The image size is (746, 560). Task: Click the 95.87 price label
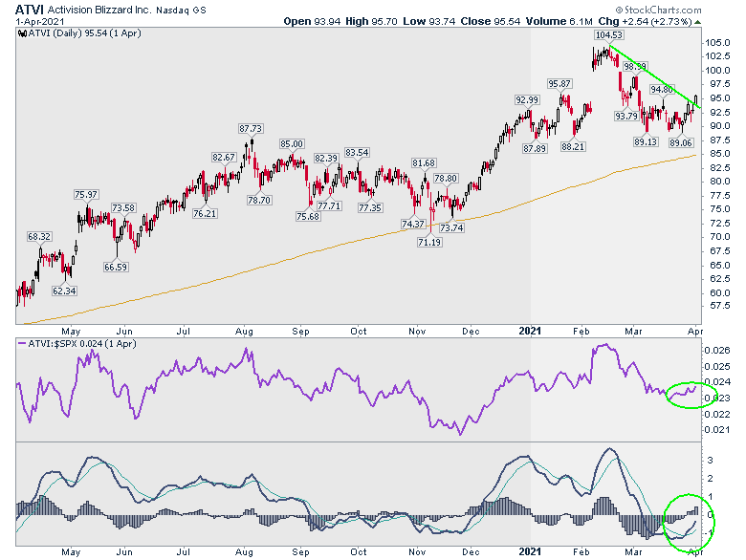(559, 84)
